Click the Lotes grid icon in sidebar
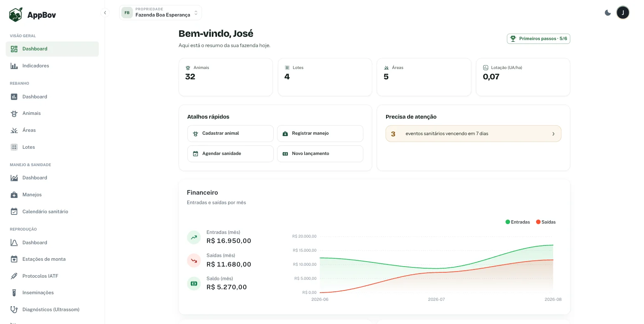This screenshot has width=644, height=324. click(x=14, y=147)
